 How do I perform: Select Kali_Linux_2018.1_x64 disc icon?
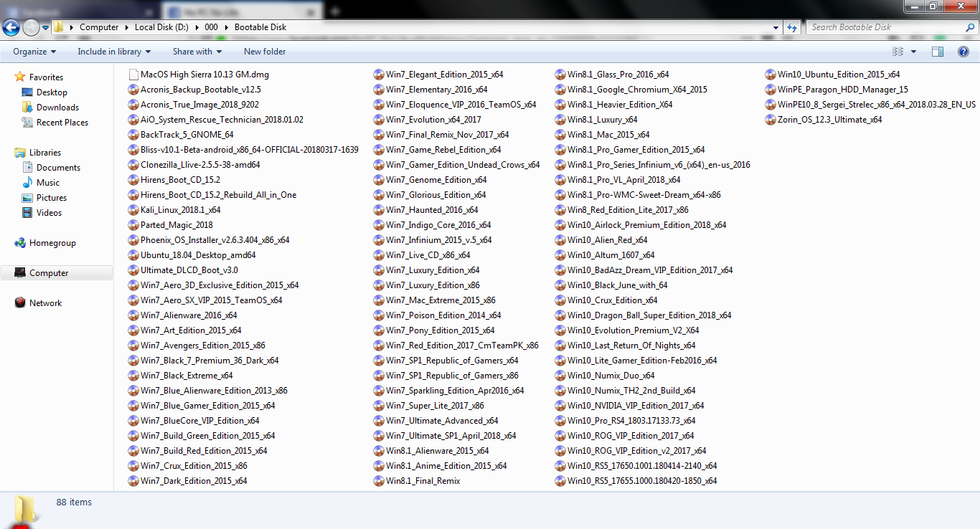point(133,210)
